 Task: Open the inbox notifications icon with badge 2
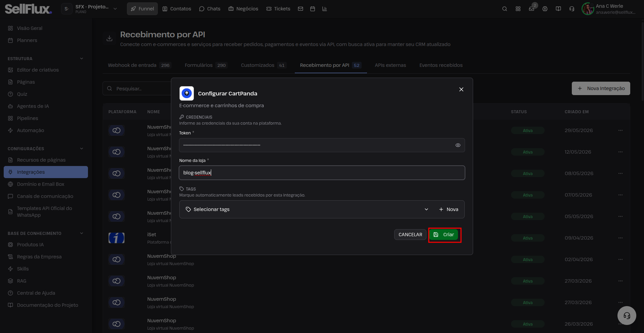click(532, 9)
